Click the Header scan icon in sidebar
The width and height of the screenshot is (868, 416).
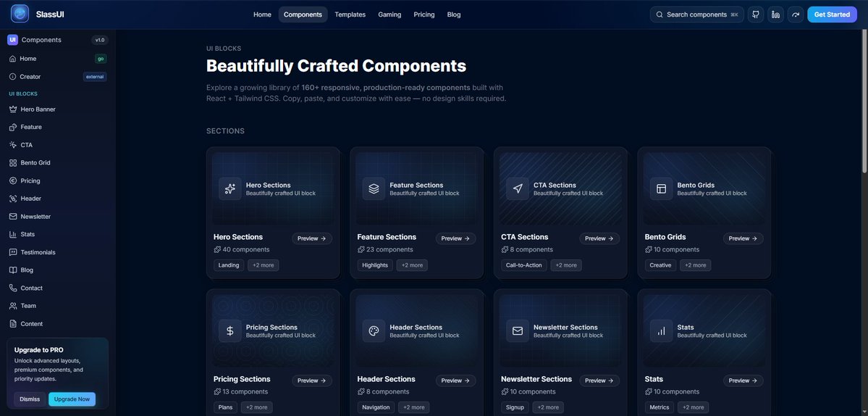(13, 199)
